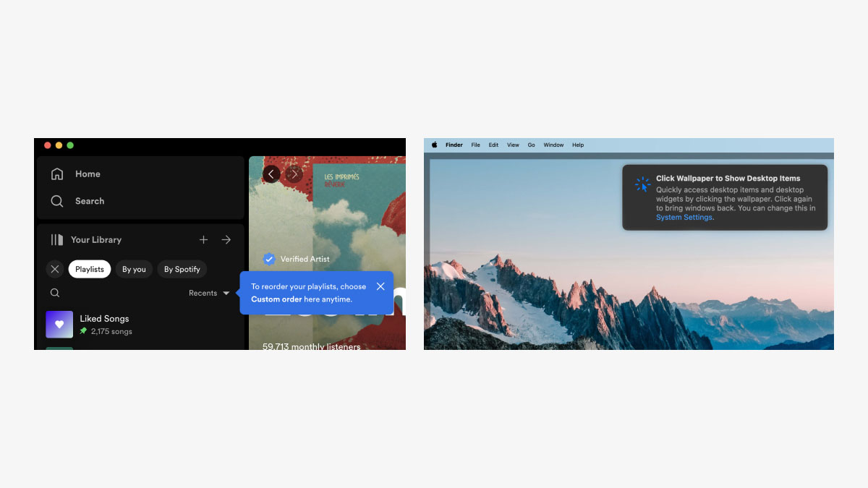
Task: Navigate forward with the right arrow
Action: click(294, 174)
